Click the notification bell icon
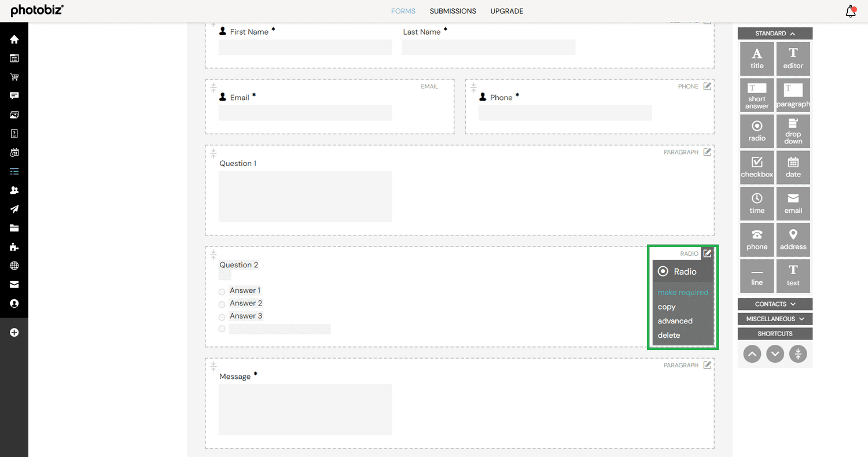 851,12
